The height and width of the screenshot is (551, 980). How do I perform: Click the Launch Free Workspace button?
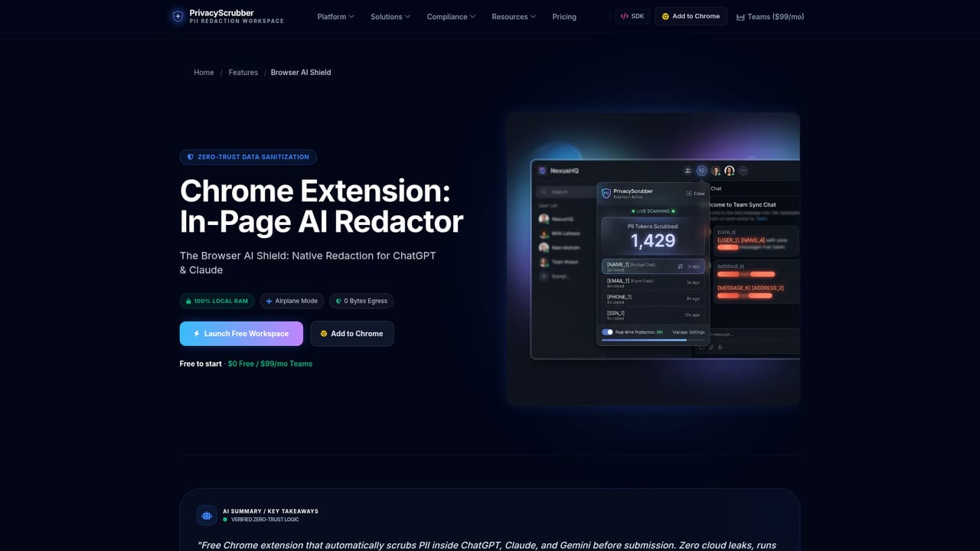pyautogui.click(x=241, y=334)
